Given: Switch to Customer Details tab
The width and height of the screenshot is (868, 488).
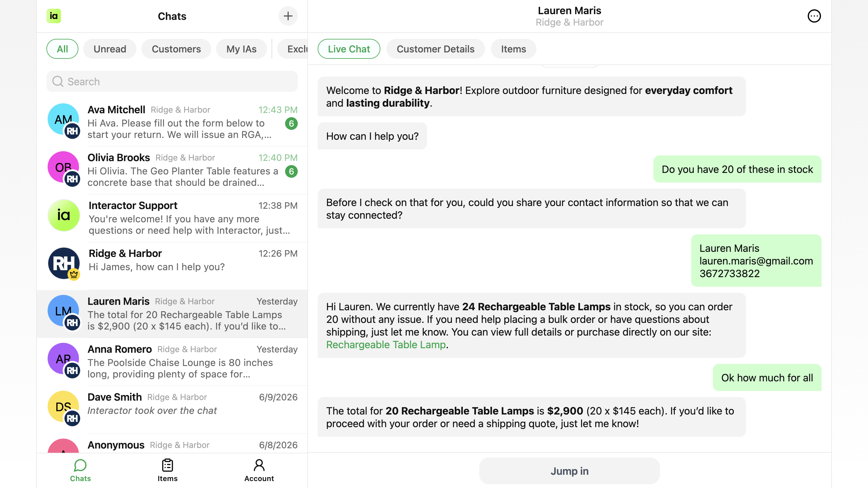Looking at the screenshot, I should [435, 49].
